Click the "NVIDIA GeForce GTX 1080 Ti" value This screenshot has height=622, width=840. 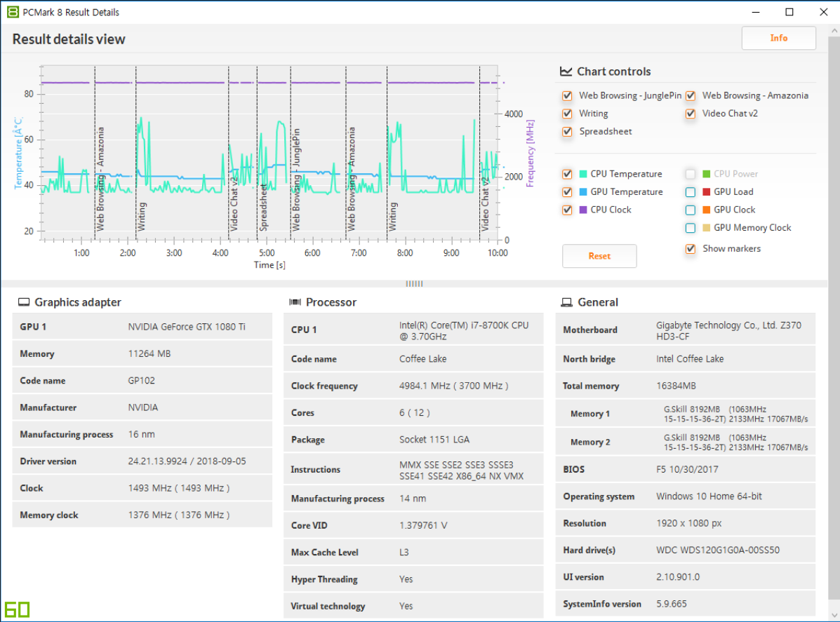point(187,327)
